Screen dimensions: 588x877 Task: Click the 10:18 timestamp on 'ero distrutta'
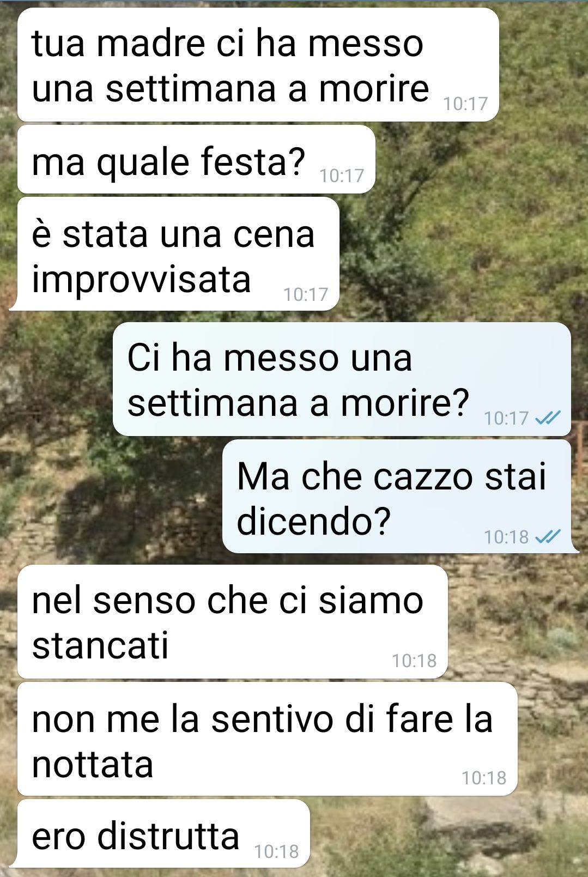click(277, 851)
